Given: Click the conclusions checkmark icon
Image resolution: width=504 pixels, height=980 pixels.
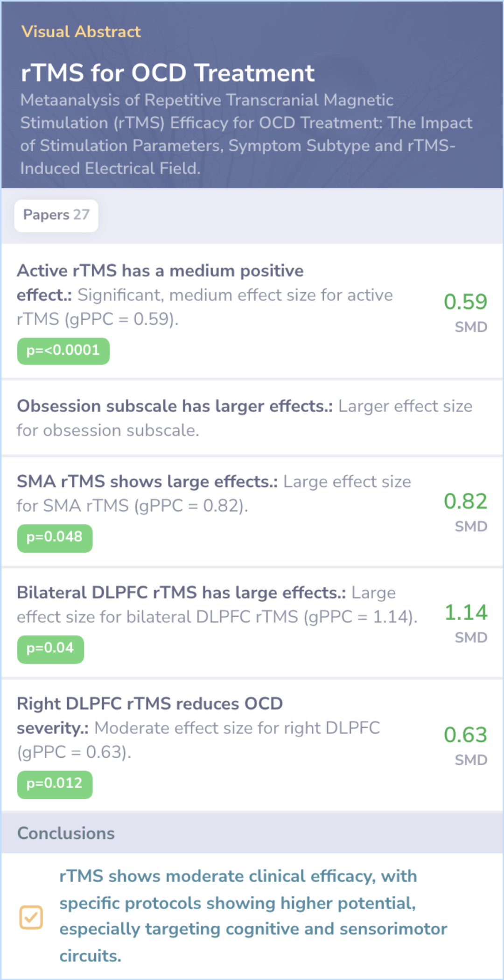Looking at the screenshot, I should tap(31, 917).
